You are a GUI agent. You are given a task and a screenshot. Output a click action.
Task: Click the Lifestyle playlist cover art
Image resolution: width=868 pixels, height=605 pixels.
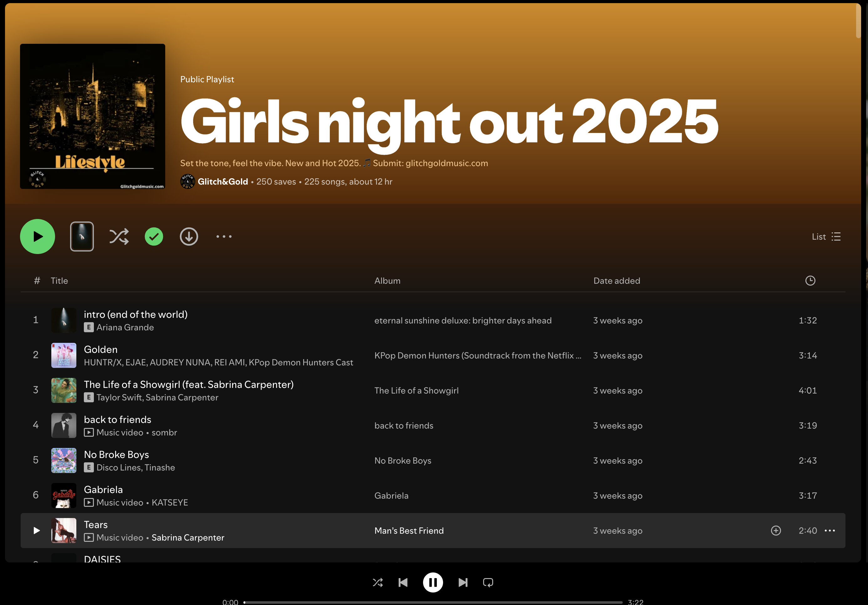point(93,116)
